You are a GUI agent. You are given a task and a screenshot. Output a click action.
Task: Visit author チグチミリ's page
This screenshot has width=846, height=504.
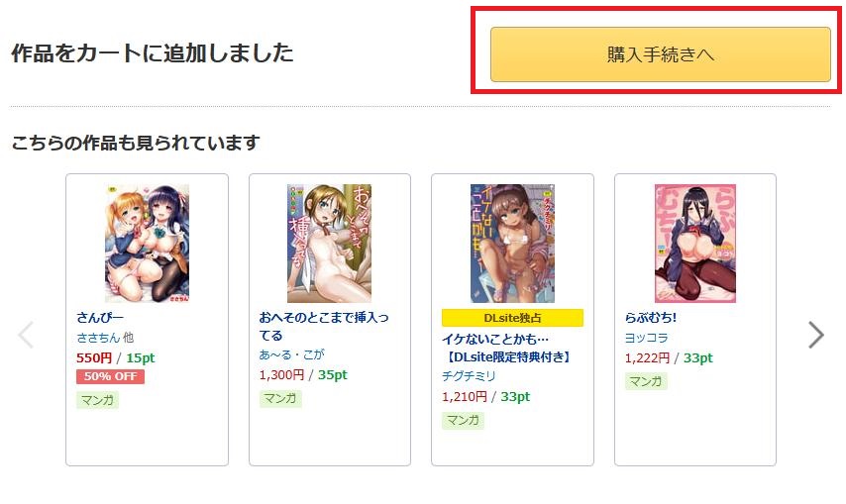469,376
